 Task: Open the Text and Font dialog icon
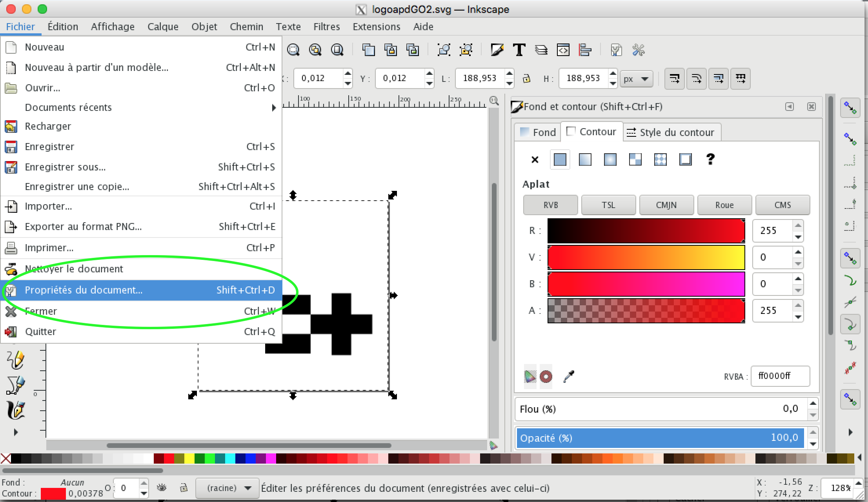click(x=519, y=50)
